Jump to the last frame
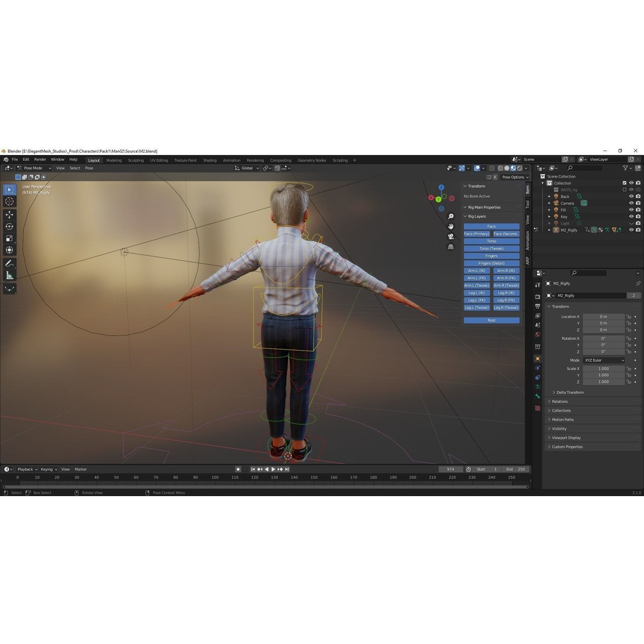The height and width of the screenshot is (644, 644). pos(287,469)
